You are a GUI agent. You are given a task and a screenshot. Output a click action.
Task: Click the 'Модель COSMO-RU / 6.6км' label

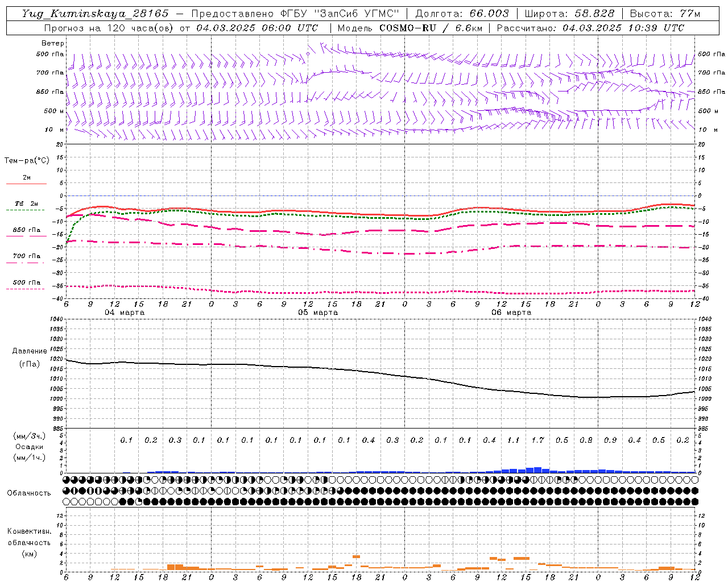pyautogui.click(x=409, y=28)
